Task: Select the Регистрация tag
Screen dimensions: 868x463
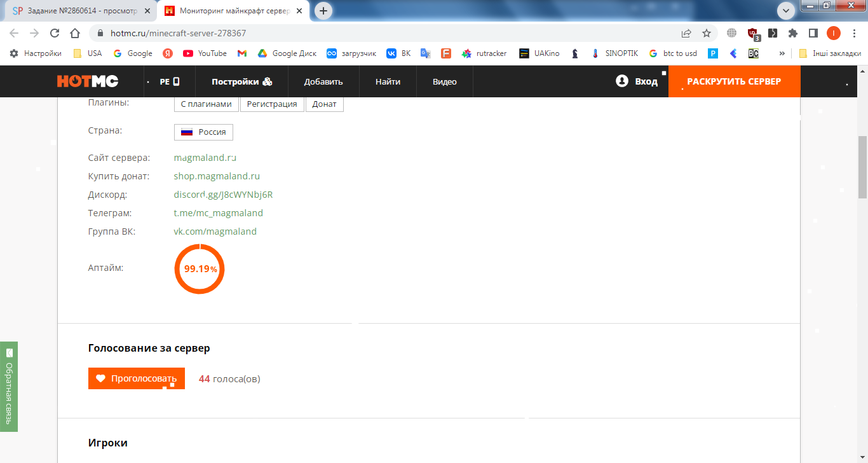Action: point(272,104)
